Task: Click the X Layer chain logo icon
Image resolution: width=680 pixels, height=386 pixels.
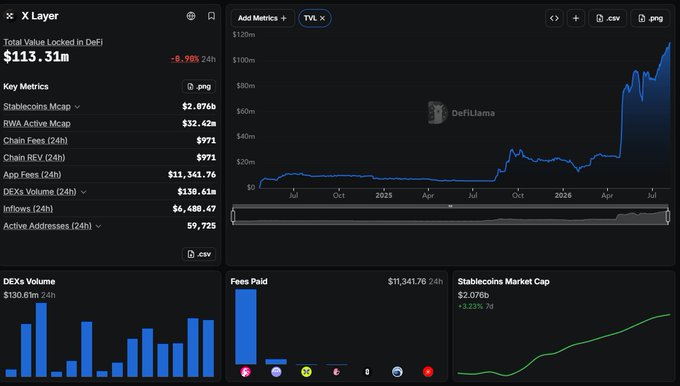Action: coord(10,16)
